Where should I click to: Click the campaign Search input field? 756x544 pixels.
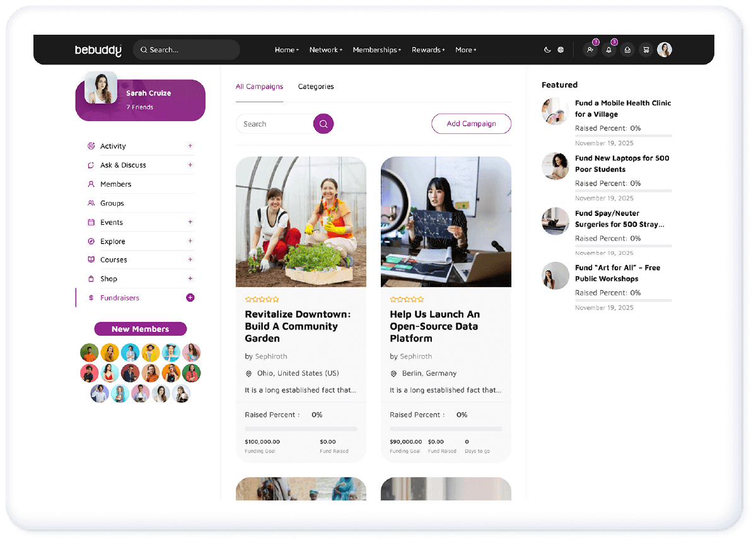point(275,124)
